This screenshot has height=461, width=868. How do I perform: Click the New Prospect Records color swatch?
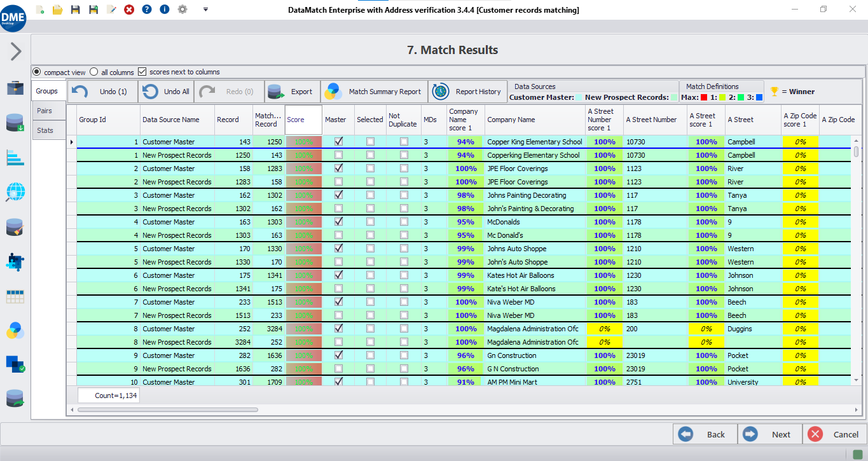tap(673, 97)
